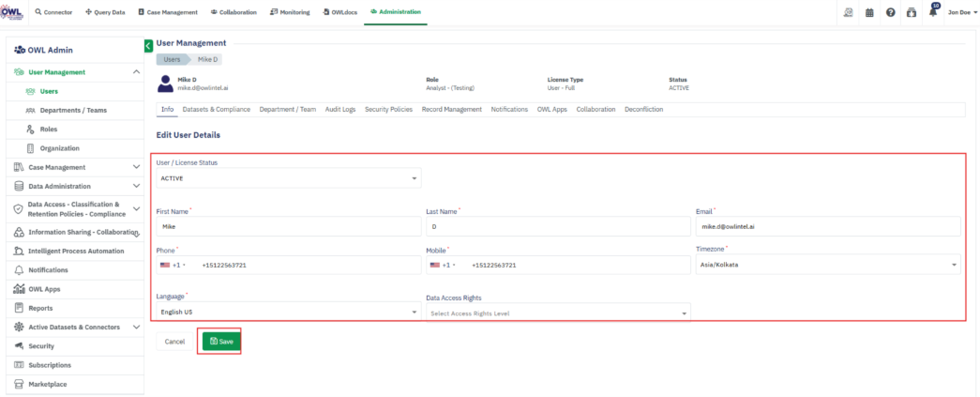The width and height of the screenshot is (980, 397).
Task: Open the calendar icon in top bar
Action: coord(868,12)
